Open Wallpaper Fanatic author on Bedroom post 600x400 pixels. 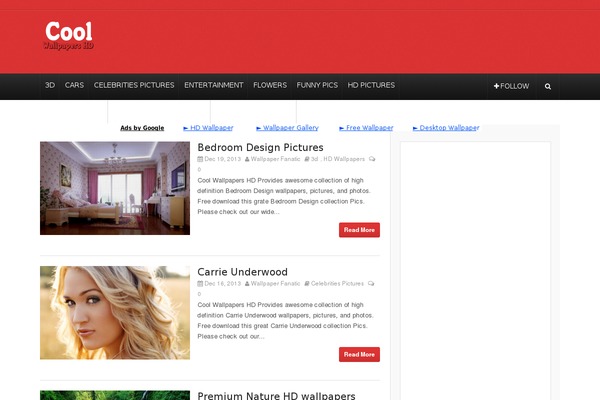click(275, 159)
